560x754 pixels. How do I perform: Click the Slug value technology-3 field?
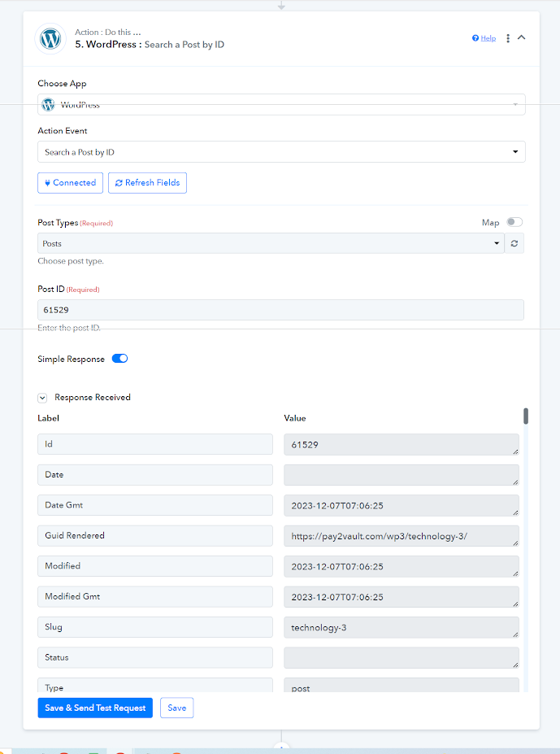[402, 628]
